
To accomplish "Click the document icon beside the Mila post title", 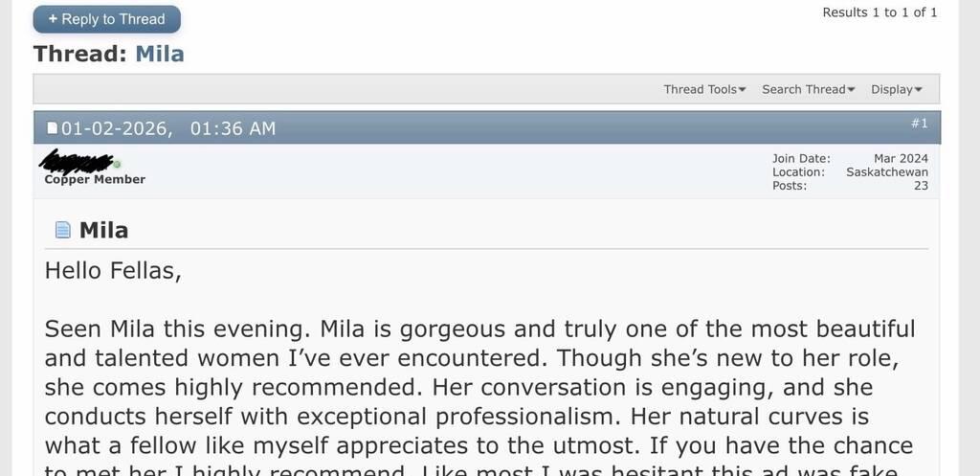I will (x=63, y=230).
